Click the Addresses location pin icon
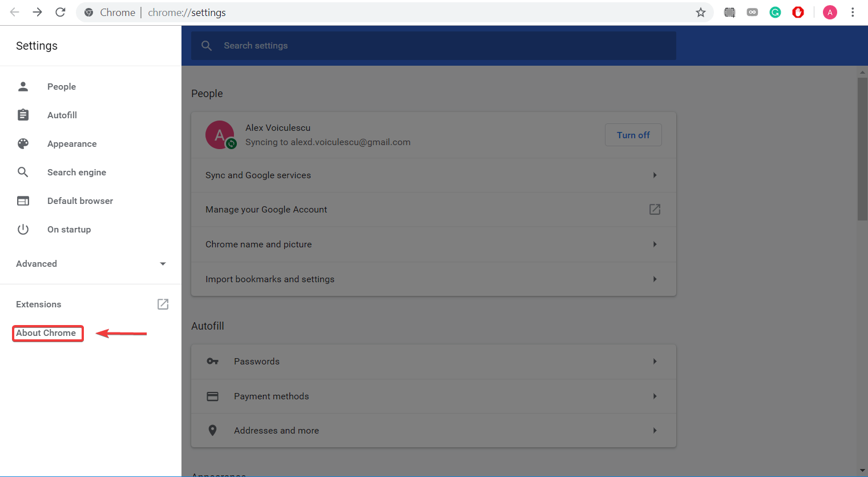Viewport: 868px width, 477px height. tap(212, 430)
